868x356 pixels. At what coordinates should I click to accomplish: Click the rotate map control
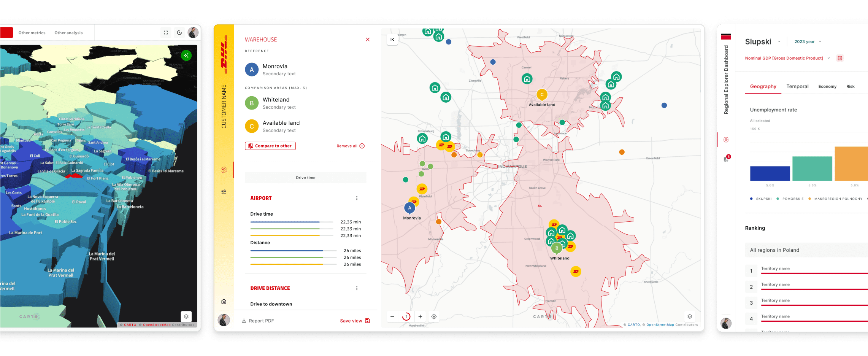pos(406,316)
